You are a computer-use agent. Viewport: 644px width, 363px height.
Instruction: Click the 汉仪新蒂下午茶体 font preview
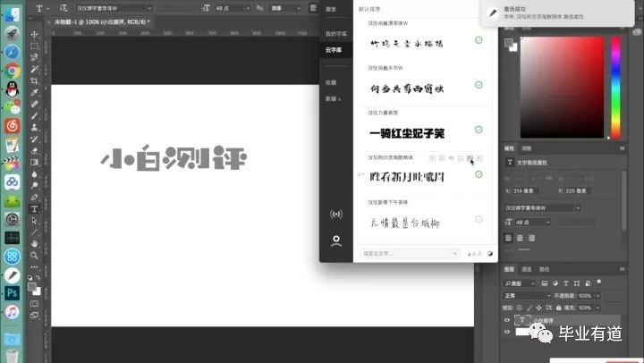pyautogui.click(x=407, y=220)
